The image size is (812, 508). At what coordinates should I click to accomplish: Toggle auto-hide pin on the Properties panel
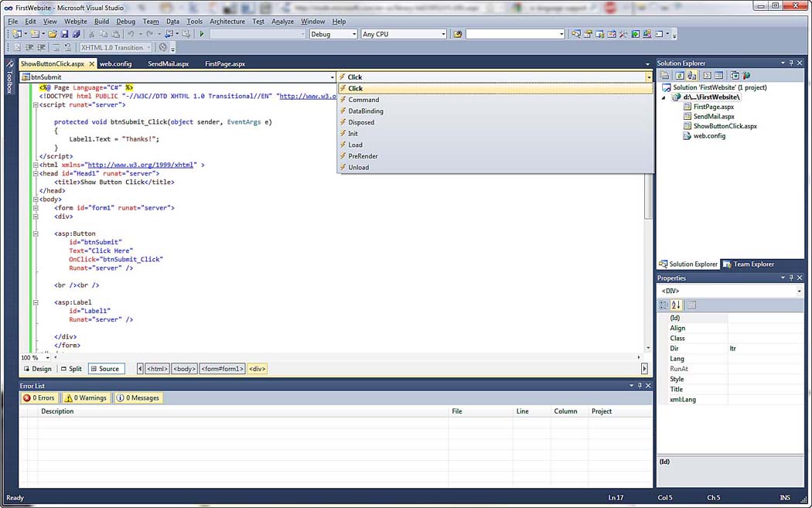791,278
